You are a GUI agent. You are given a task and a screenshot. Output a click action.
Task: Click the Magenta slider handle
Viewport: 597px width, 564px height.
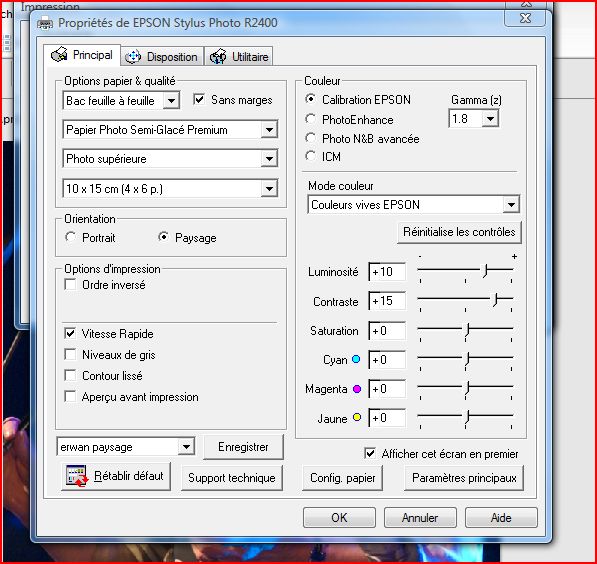(x=467, y=388)
